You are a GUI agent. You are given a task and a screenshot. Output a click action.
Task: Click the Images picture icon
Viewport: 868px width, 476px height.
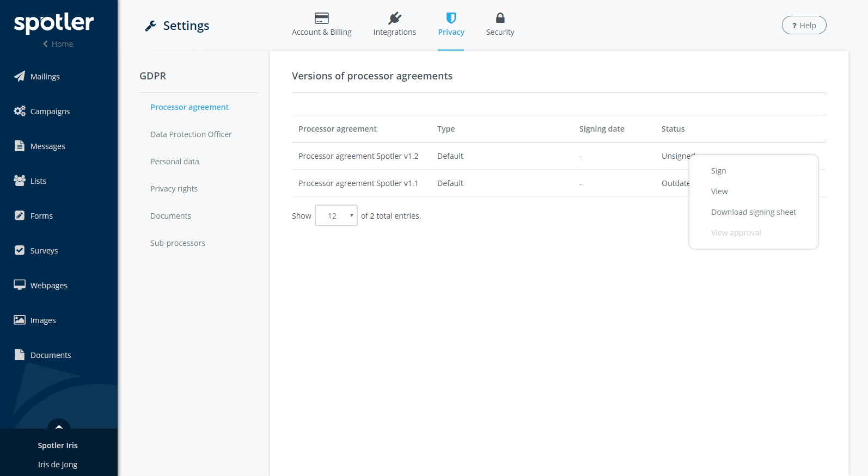click(x=20, y=320)
